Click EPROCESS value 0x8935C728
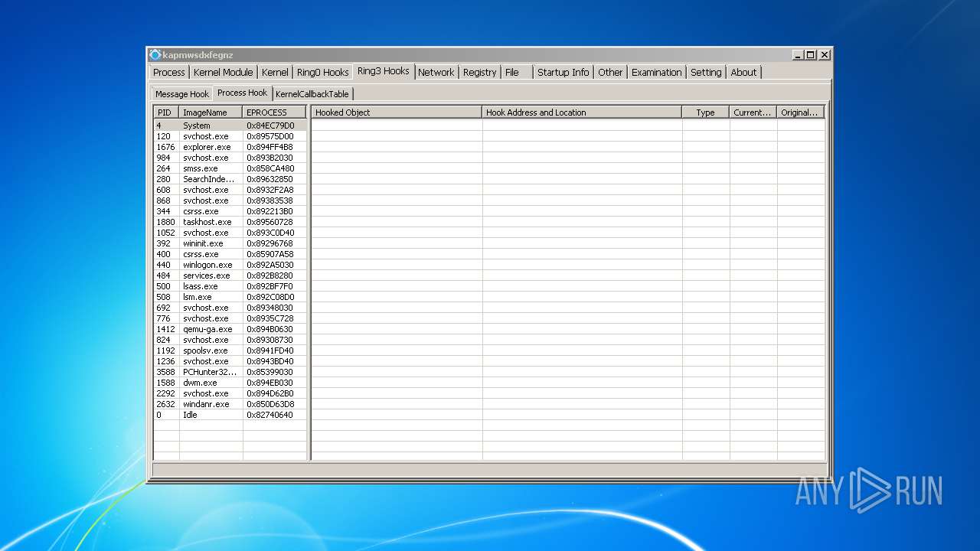The width and height of the screenshot is (980, 551). pyautogui.click(x=270, y=318)
